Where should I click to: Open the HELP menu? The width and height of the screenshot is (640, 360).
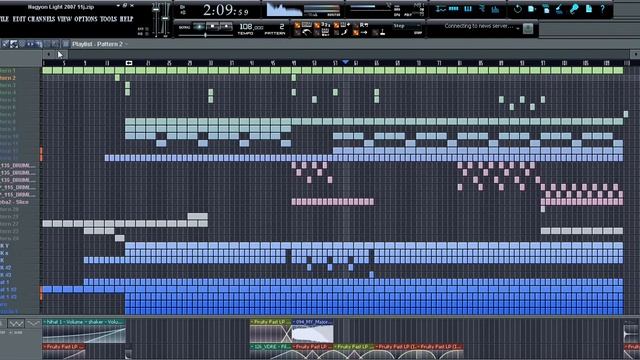[x=127, y=19]
